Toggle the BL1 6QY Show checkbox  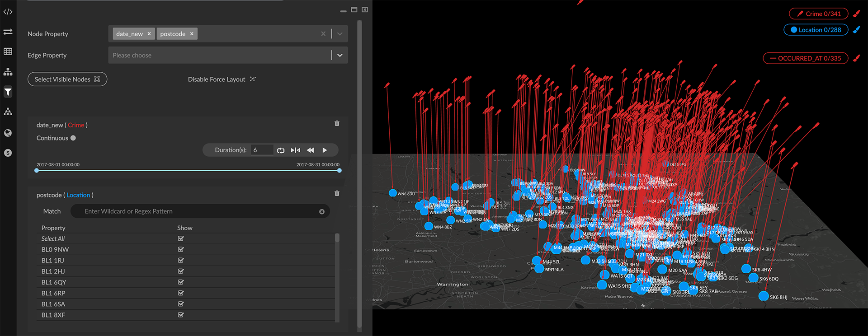(181, 282)
